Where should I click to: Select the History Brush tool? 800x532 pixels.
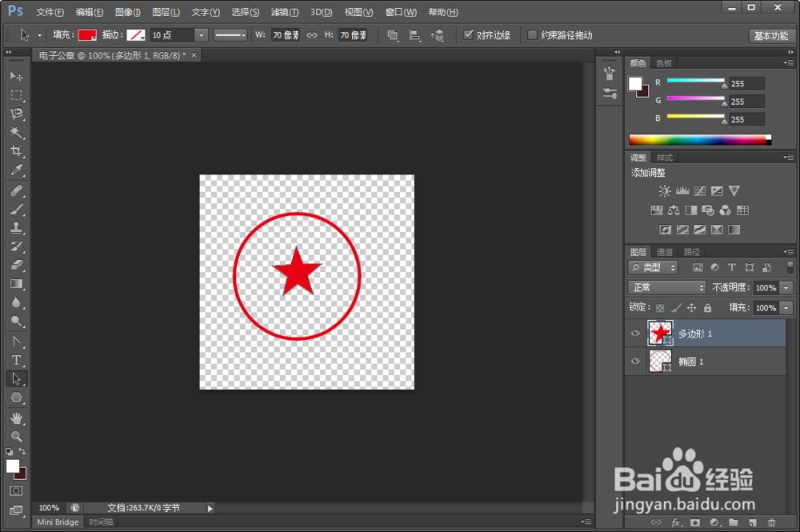pos(16,246)
